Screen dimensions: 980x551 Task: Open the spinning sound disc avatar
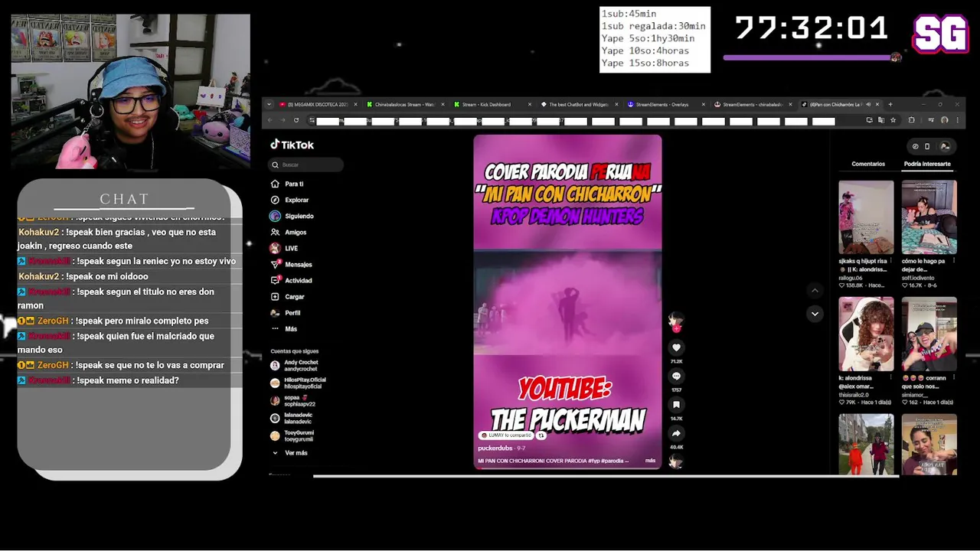click(675, 461)
